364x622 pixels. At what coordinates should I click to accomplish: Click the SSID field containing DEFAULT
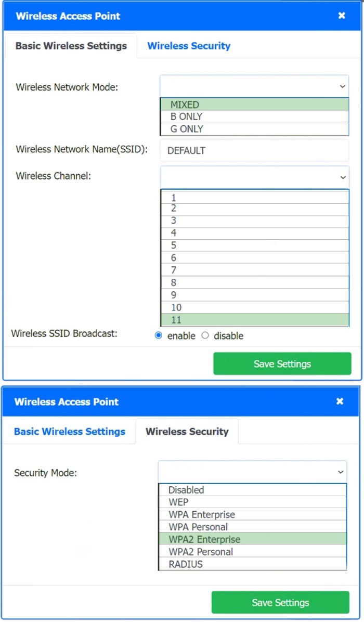tap(255, 150)
